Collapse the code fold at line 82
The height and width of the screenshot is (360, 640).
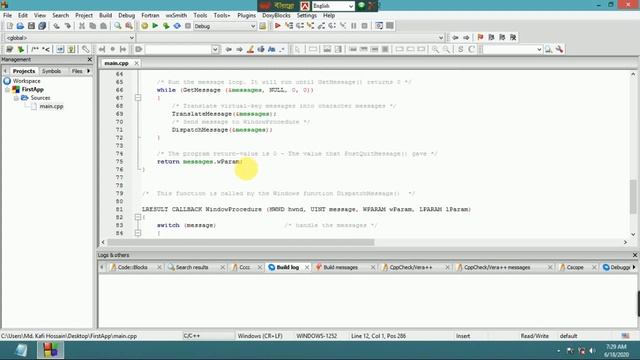tap(138, 217)
